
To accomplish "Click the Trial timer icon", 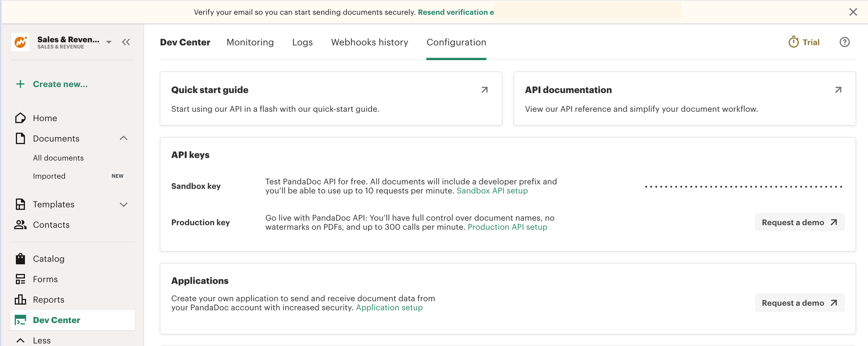I will [793, 42].
